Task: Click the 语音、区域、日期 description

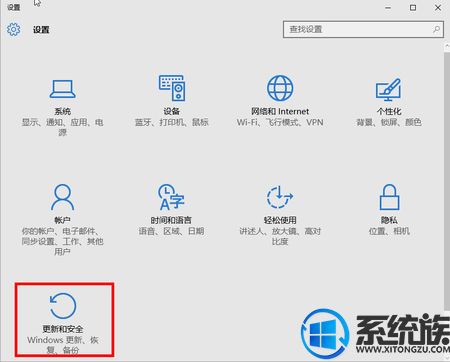Action: click(x=171, y=231)
